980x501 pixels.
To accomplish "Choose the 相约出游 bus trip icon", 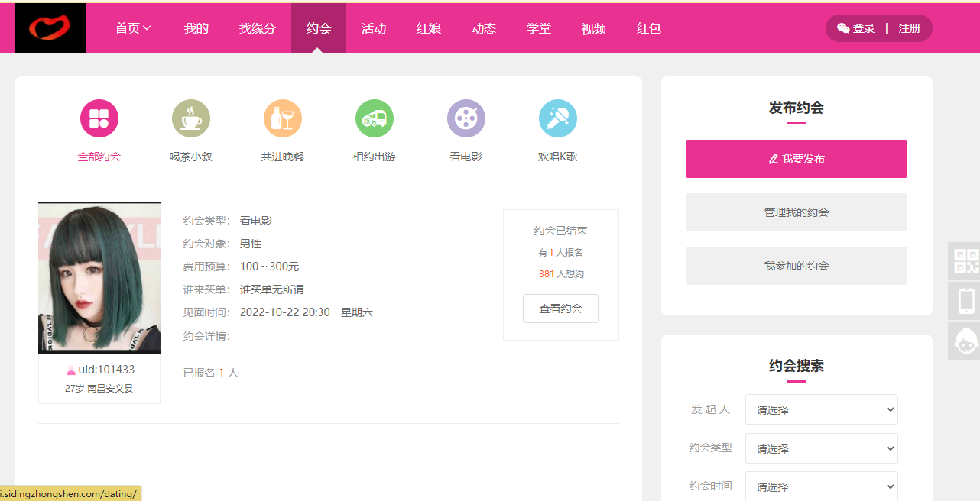I will coord(375,118).
